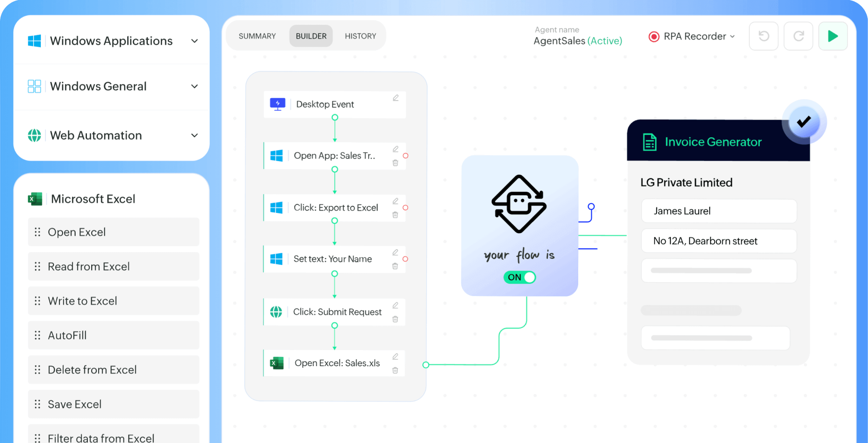This screenshot has width=868, height=443.
Task: Delete the Click: Export to Excel step
Action: 395,214
